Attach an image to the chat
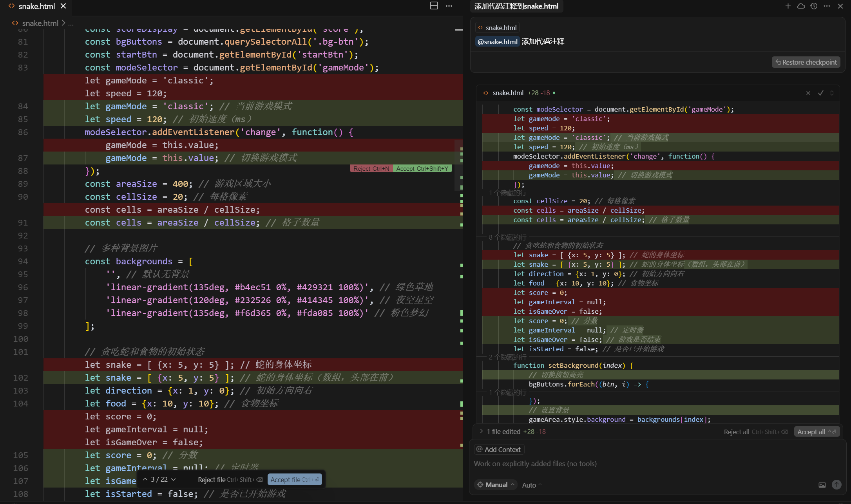This screenshot has height=504, width=851. [x=822, y=485]
